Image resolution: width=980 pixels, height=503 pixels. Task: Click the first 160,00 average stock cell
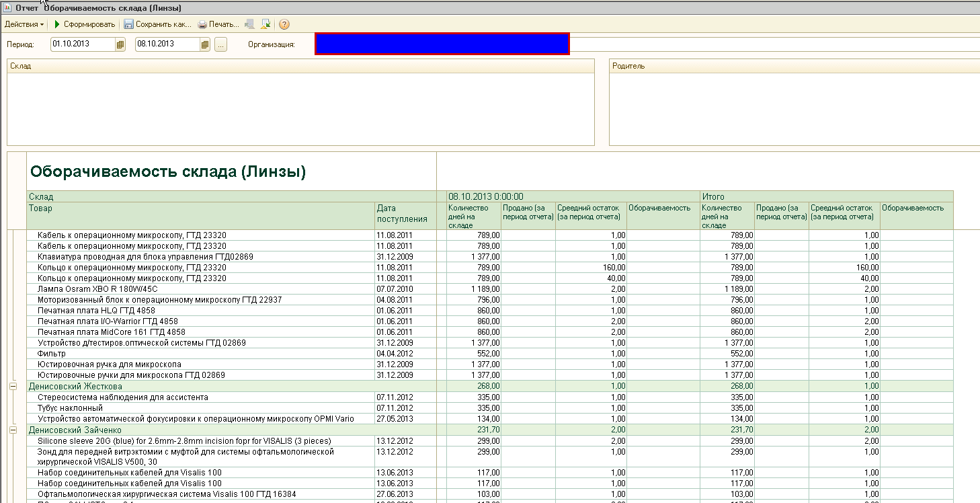tap(591, 268)
